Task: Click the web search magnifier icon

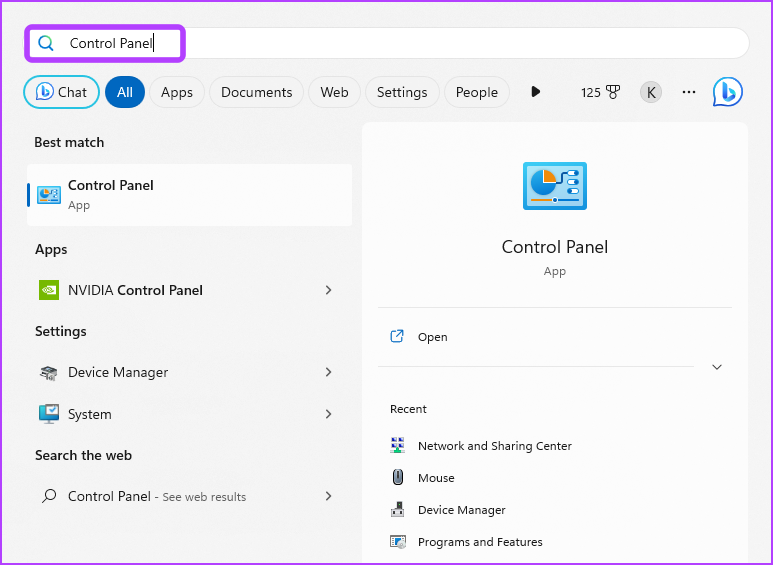Action: pyautogui.click(x=49, y=496)
